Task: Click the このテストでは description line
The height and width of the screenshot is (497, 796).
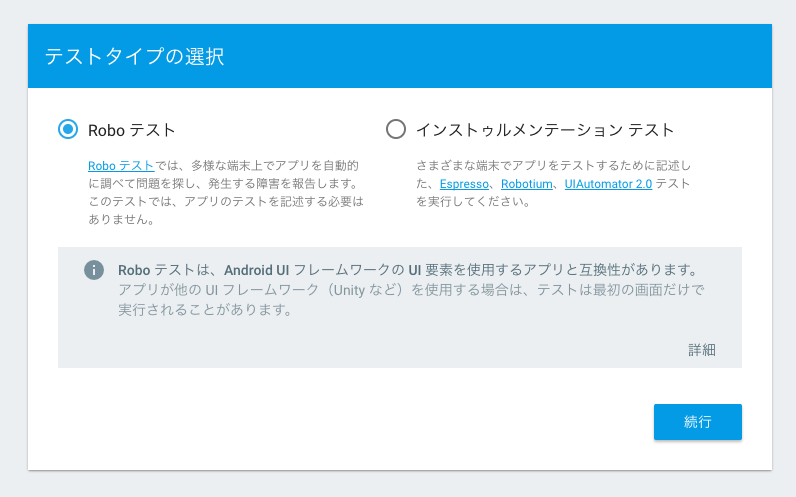Action: (x=226, y=202)
